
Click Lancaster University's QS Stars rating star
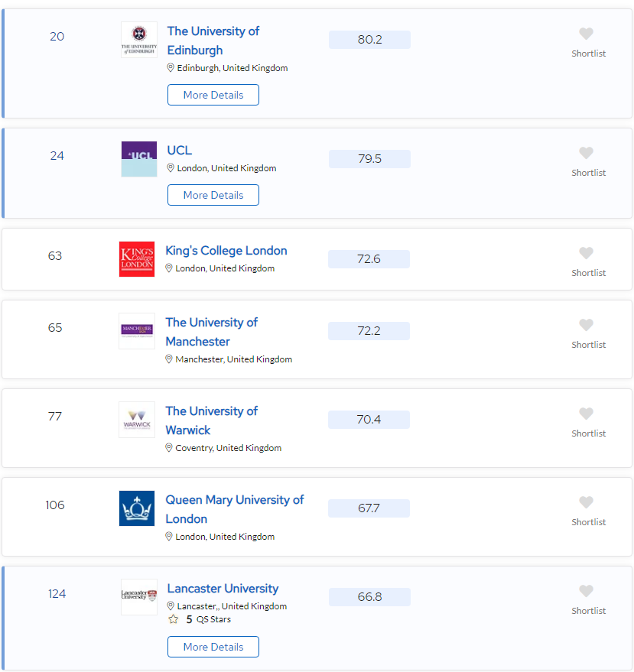174,619
